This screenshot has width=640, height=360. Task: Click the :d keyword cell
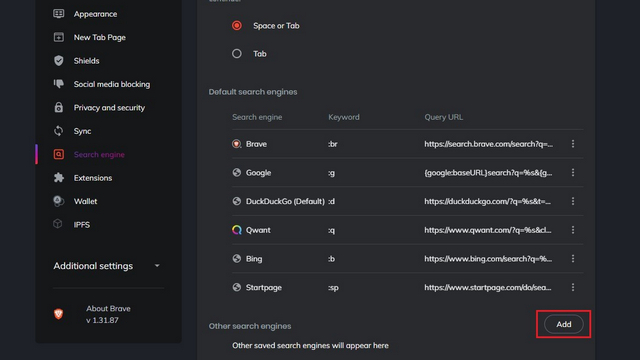pos(331,201)
